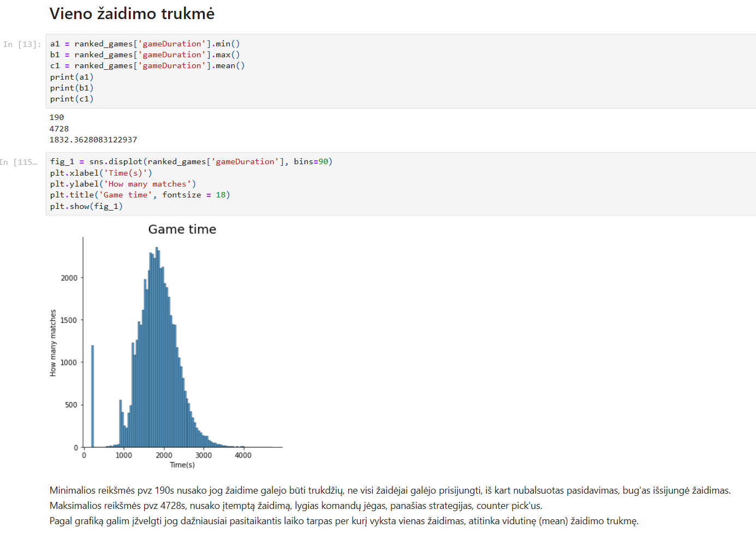This screenshot has width=756, height=546.
Task: Click the plt.title 'Game time' code line
Action: [140, 195]
